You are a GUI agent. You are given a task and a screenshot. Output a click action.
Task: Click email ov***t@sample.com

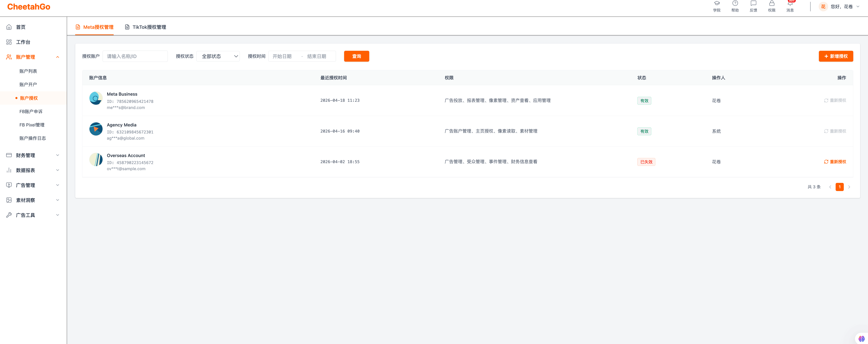(126, 169)
